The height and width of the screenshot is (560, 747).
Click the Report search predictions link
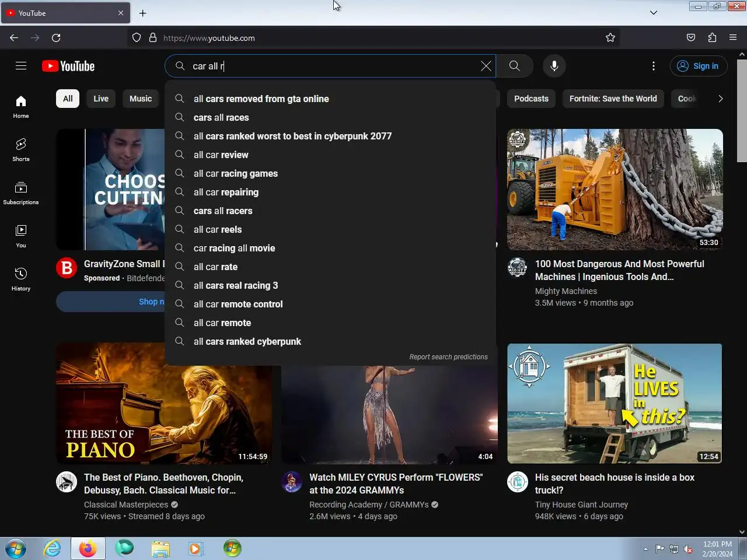click(x=448, y=357)
